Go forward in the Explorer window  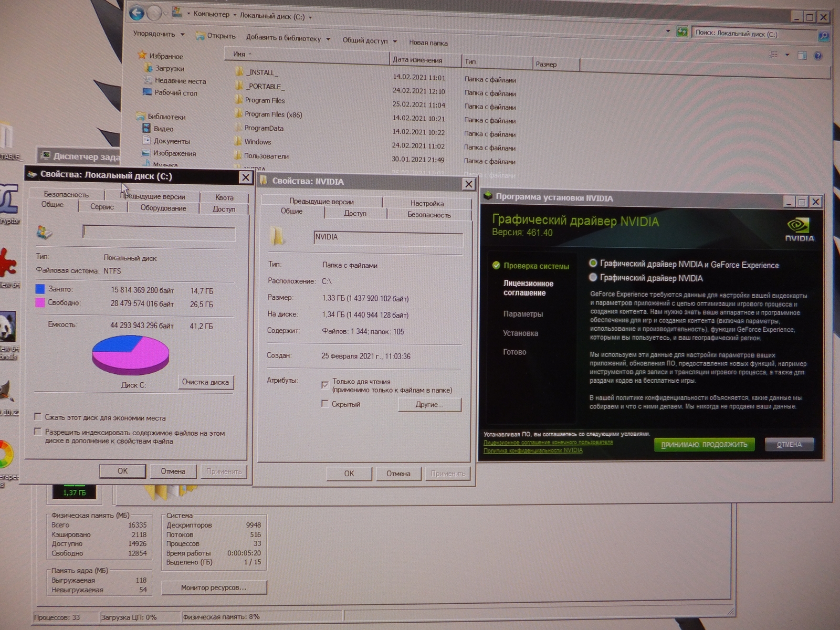click(x=154, y=14)
